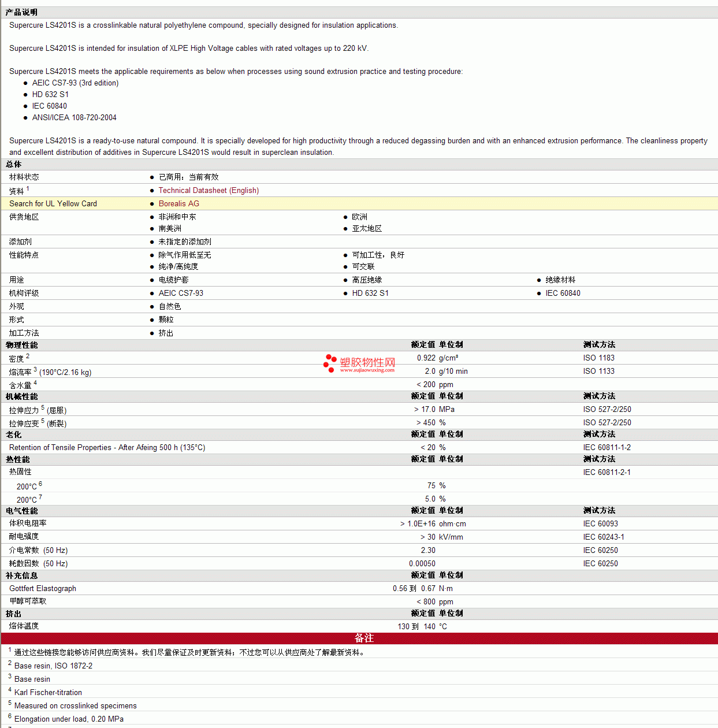The height and width of the screenshot is (728, 718).
Task: Select the 材料状态 row label
Action: pos(24,177)
